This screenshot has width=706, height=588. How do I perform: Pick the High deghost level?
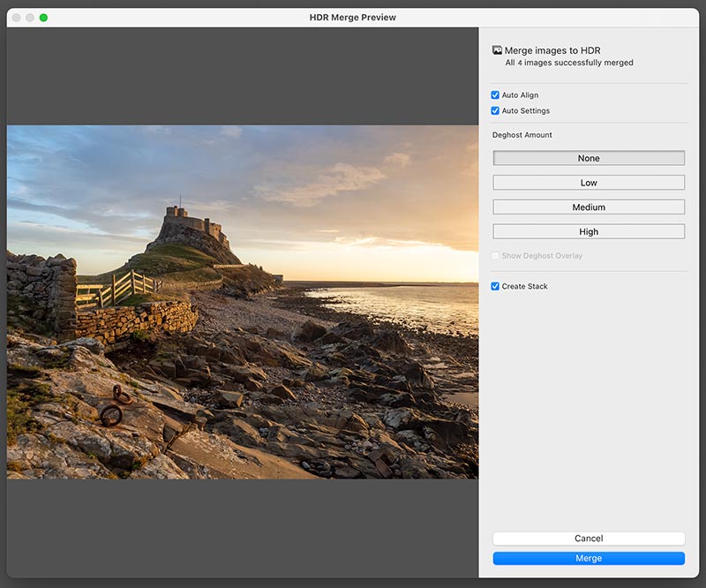[589, 231]
